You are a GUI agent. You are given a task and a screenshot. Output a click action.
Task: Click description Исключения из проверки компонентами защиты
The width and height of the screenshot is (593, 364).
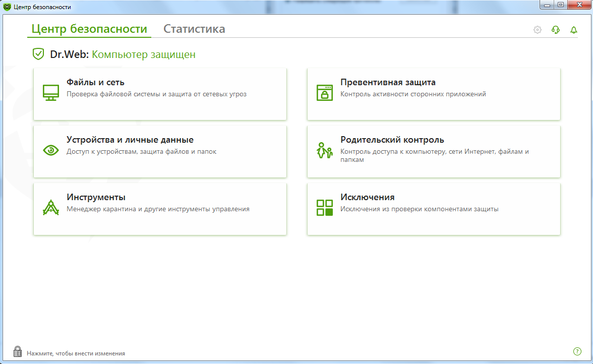420,209
